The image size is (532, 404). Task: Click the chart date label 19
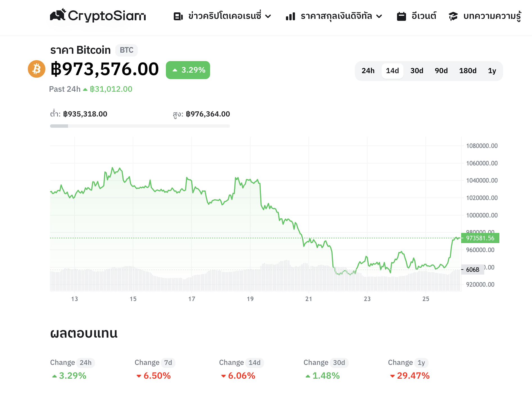point(250,299)
